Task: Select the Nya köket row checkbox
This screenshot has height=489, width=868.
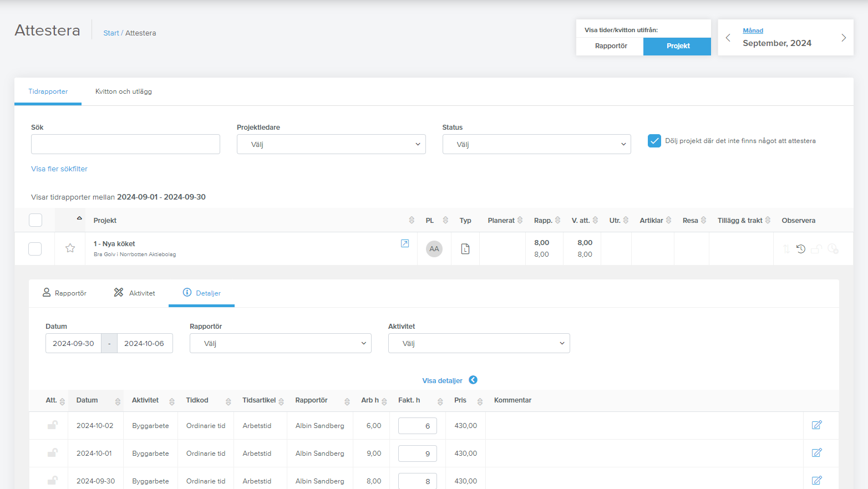Action: tap(35, 249)
